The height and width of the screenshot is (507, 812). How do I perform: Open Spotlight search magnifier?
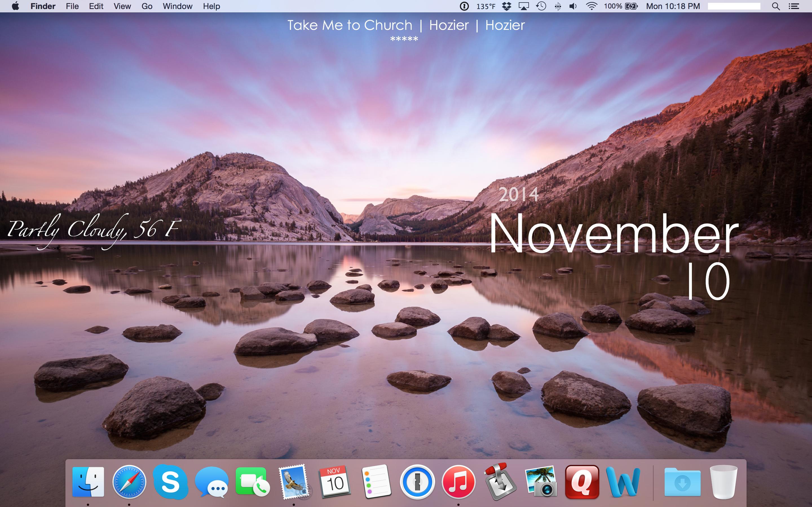tap(775, 6)
